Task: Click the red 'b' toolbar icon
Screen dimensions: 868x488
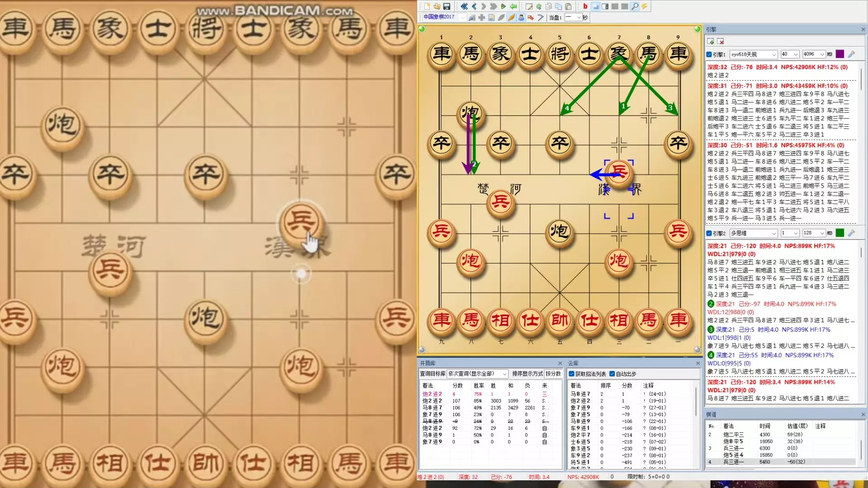Action: coord(585,6)
